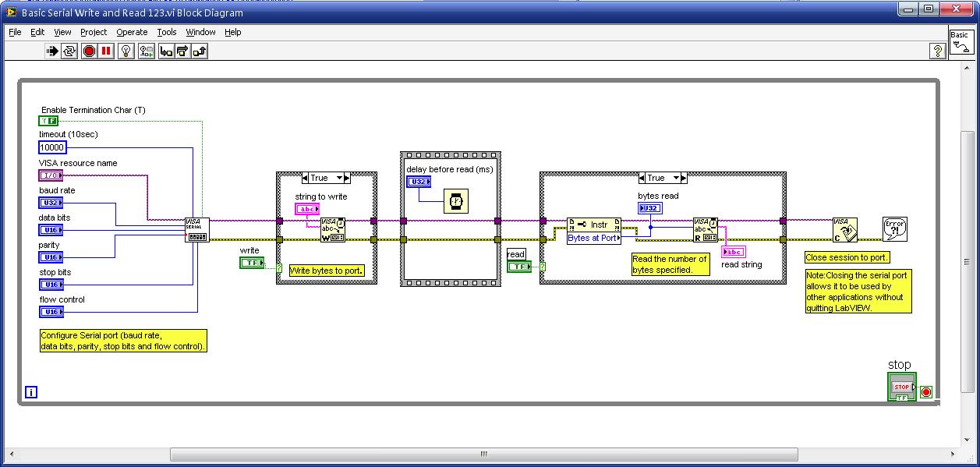The width and height of the screenshot is (980, 467).
Task: Click the "Close session to port." comment
Action: (847, 257)
